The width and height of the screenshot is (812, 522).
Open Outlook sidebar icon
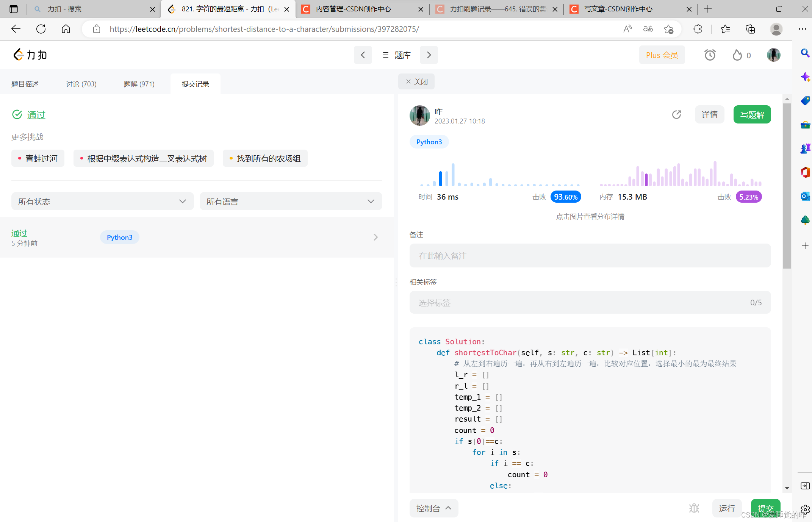[x=805, y=196]
